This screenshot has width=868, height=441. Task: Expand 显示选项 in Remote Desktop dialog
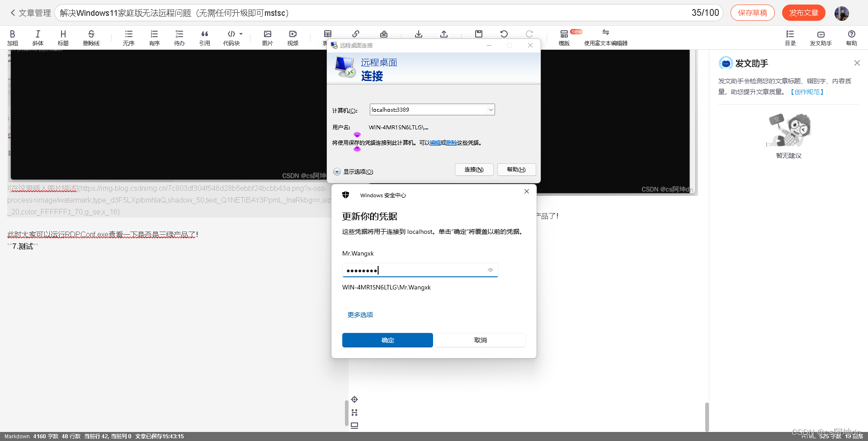(x=353, y=172)
